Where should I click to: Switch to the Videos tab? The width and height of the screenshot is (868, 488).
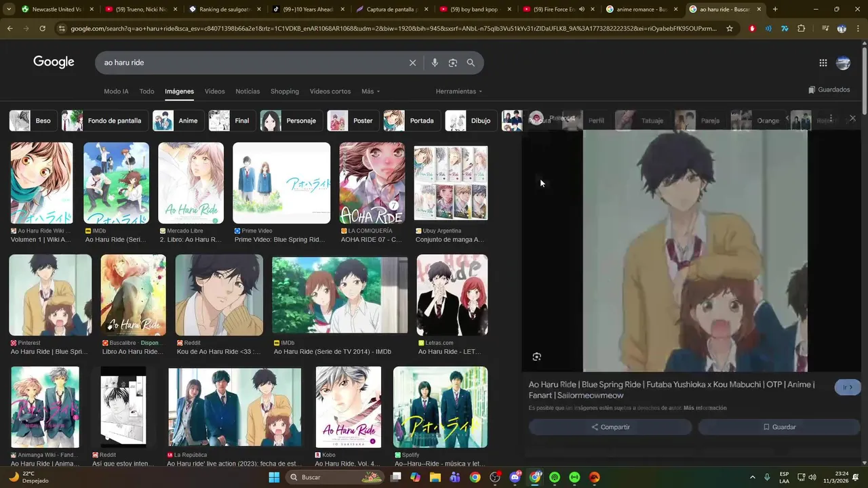click(x=214, y=91)
